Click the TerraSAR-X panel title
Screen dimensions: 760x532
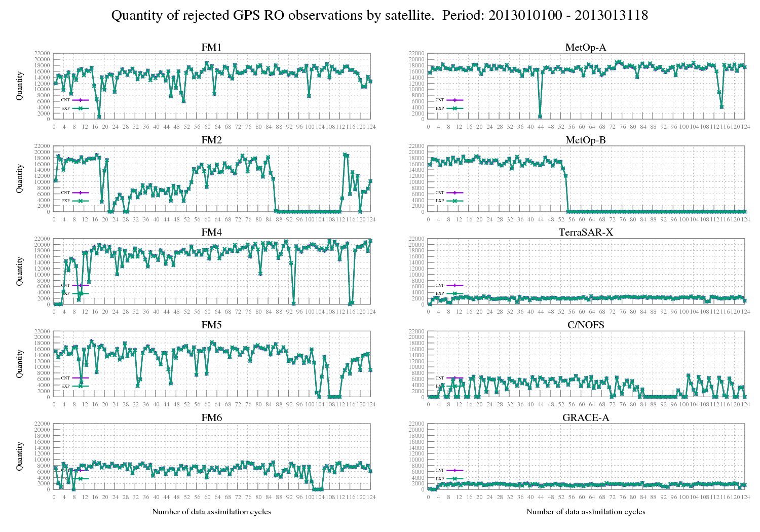coord(586,233)
